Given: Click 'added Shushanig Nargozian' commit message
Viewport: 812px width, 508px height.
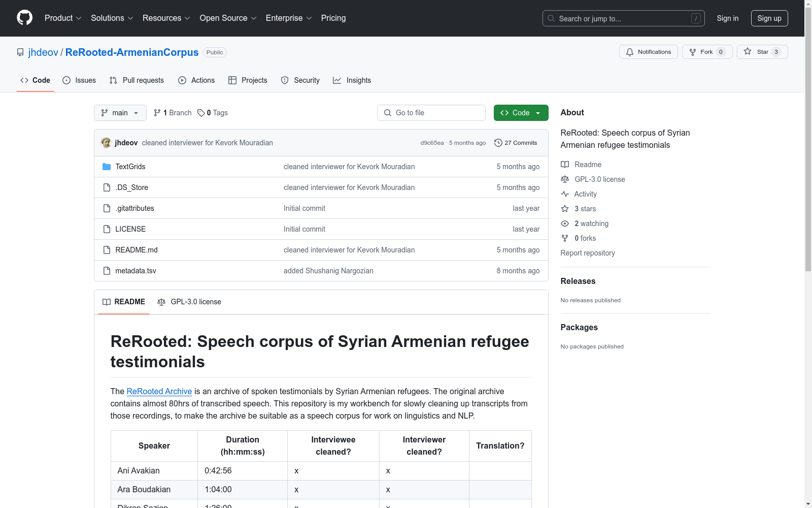Looking at the screenshot, I should coord(328,271).
